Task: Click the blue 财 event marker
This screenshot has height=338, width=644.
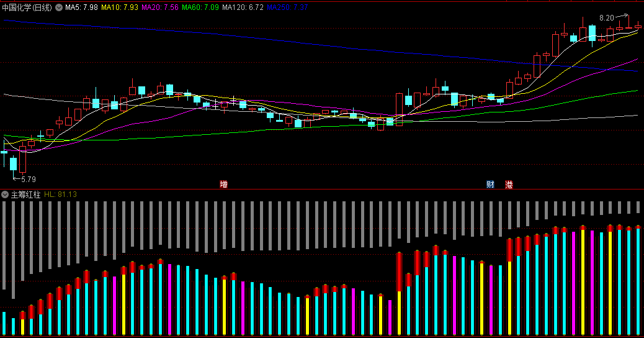Action: 490,184
